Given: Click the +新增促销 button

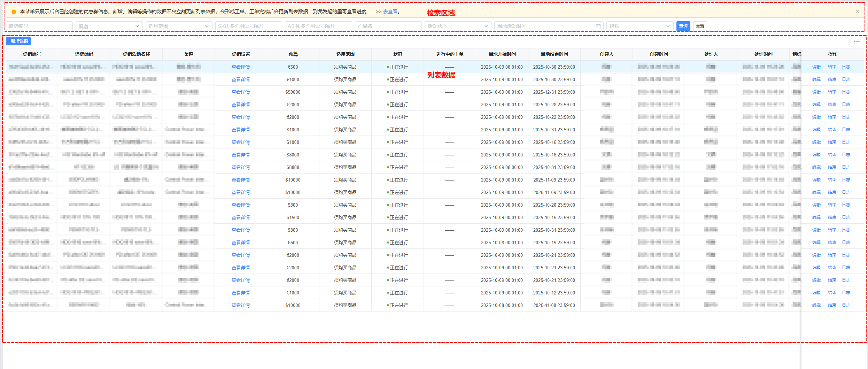Looking at the screenshot, I should (x=18, y=41).
